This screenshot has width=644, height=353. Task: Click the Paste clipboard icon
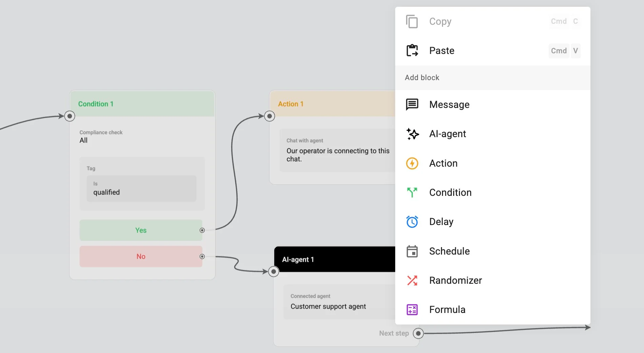pyautogui.click(x=412, y=51)
